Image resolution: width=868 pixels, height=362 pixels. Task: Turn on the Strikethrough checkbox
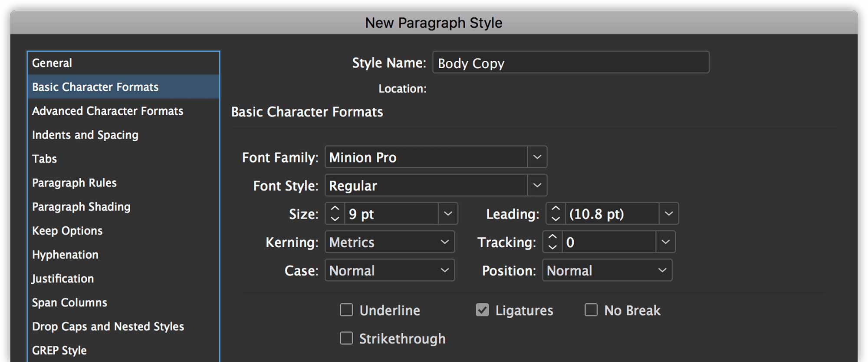coord(346,339)
